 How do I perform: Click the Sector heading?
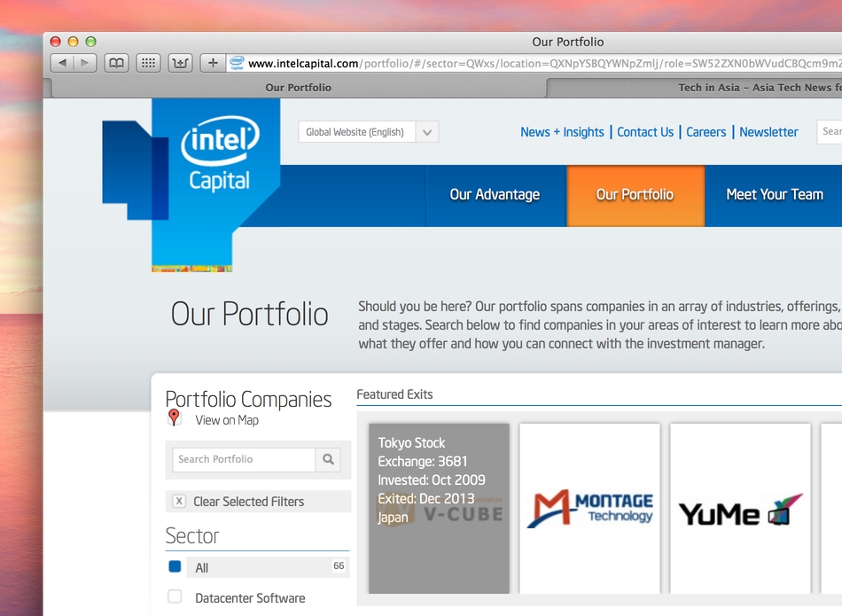tap(192, 535)
